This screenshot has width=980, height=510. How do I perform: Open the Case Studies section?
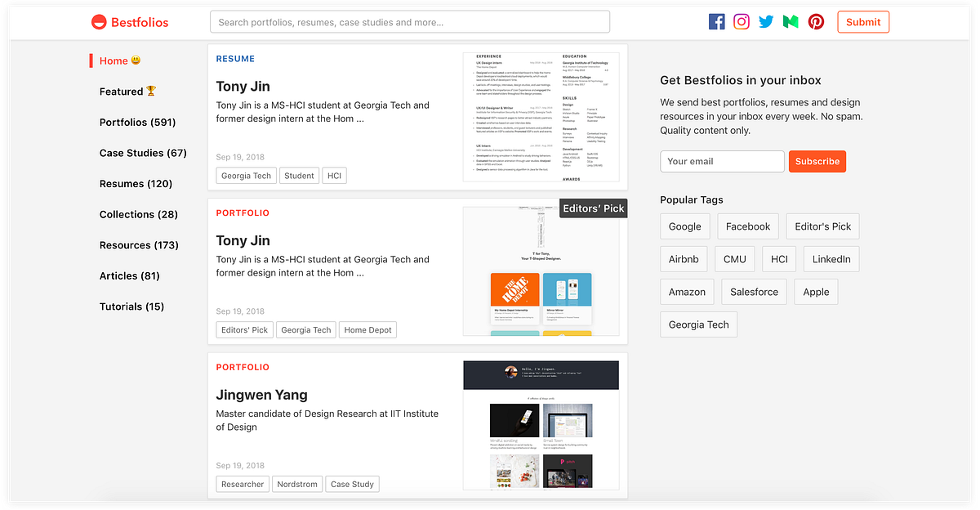tap(143, 153)
